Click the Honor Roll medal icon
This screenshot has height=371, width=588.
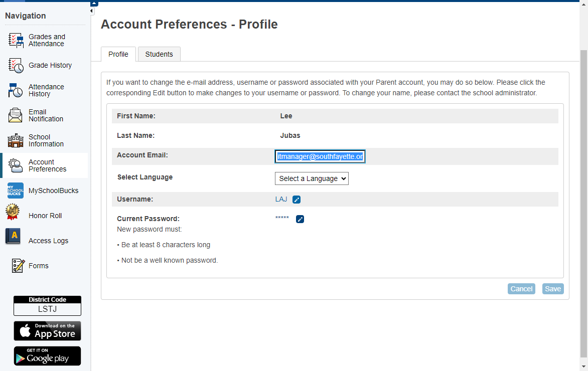13,212
